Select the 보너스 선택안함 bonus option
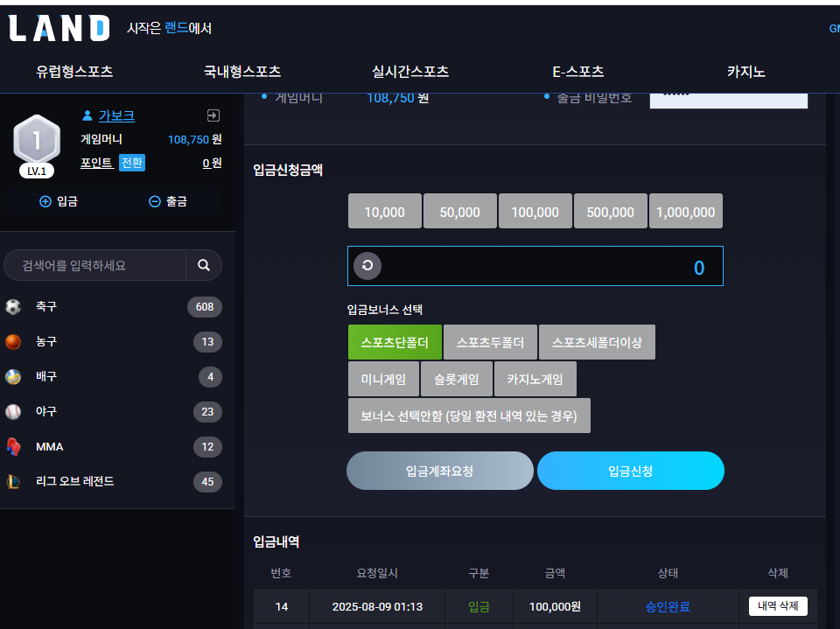Viewport: 840px width, 629px height. click(x=469, y=416)
